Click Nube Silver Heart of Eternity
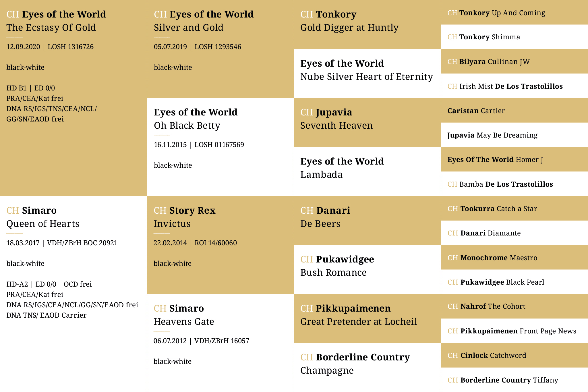This screenshot has width=588, height=392. 366,70
